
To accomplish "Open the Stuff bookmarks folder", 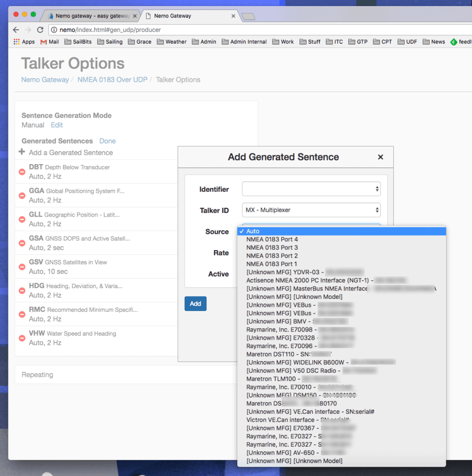I will [310, 41].
